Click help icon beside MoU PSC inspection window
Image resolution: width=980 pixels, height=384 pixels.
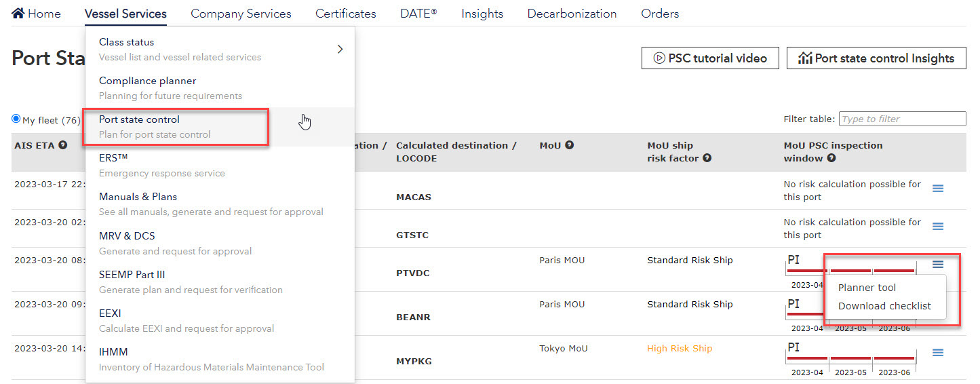click(x=831, y=158)
